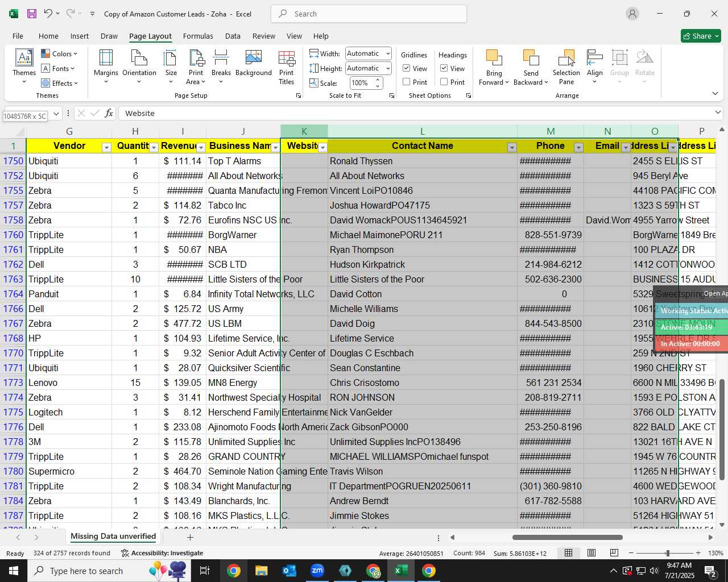Open the Effects theme dropdown
This screenshot has width=728, height=582.
(59, 84)
